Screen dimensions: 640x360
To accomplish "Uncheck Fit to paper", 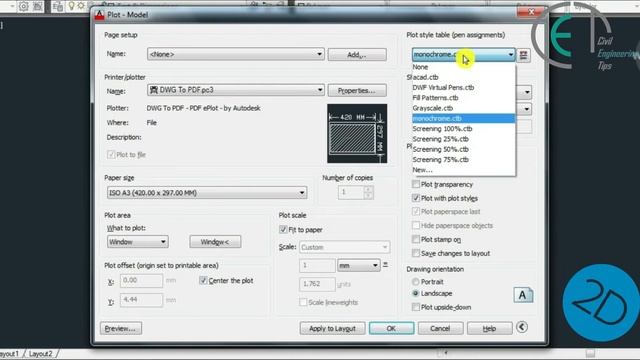I will point(283,229).
